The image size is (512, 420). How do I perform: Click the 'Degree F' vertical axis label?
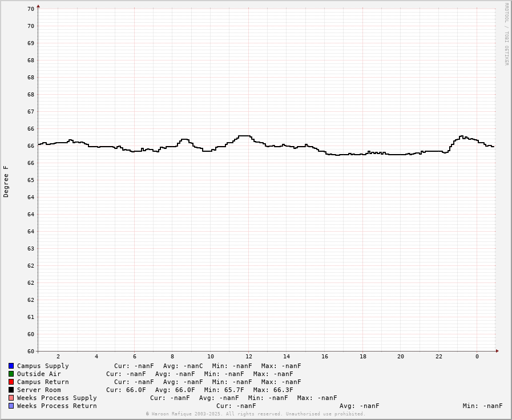(6, 181)
